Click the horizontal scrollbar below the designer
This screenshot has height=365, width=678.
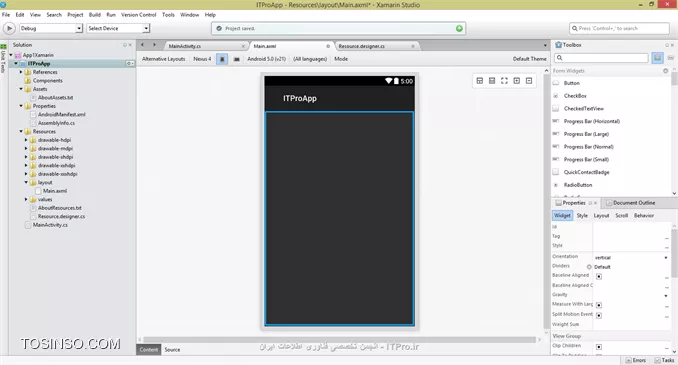[339, 339]
